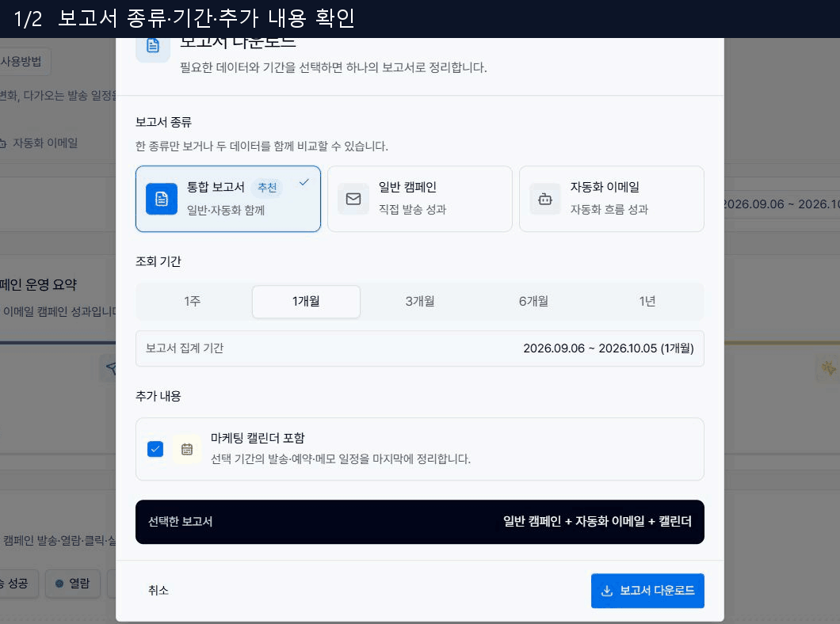Uncheck the 마케팅 캘린더 포함 checkbox
Viewport: 840px width, 624px height.
point(155,449)
